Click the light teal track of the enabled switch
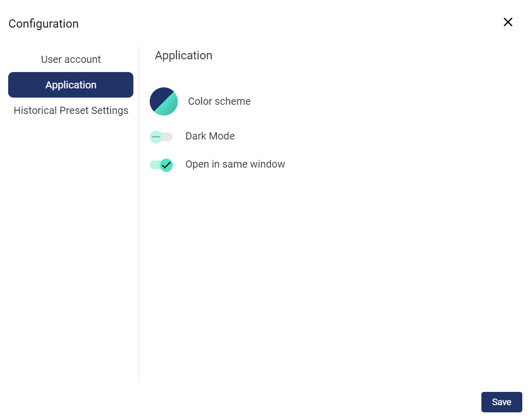Image resolution: width=532 pixels, height=420 pixels. (x=154, y=165)
